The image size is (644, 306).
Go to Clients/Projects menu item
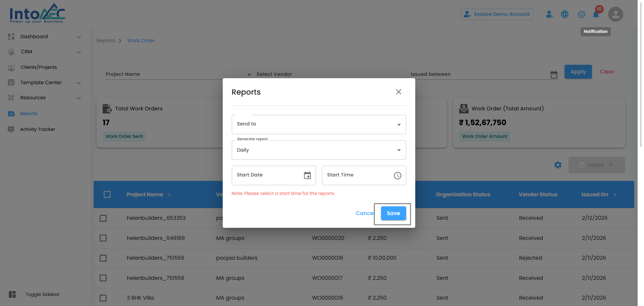(x=39, y=67)
